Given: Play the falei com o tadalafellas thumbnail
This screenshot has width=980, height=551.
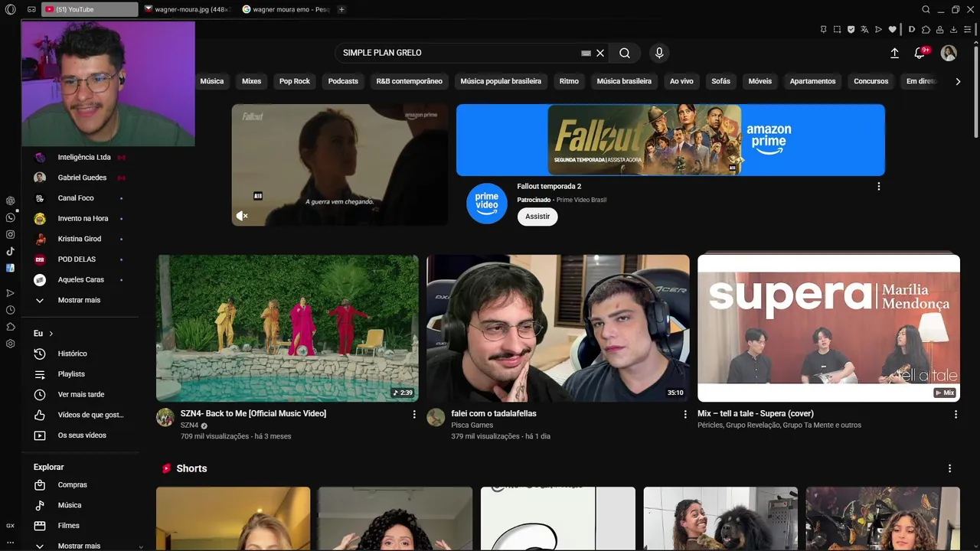Looking at the screenshot, I should (558, 328).
